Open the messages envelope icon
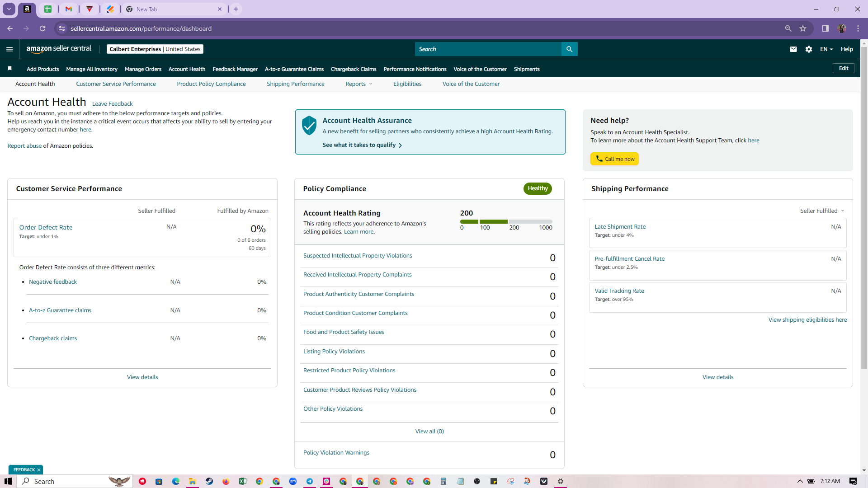 click(793, 49)
